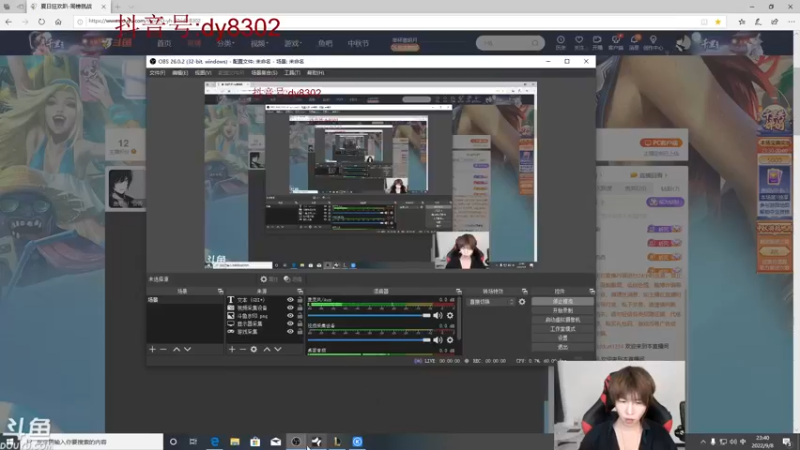This screenshot has width=800, height=450.
Task: Click the Filters icon above the Sources panel
Action: 293,279
